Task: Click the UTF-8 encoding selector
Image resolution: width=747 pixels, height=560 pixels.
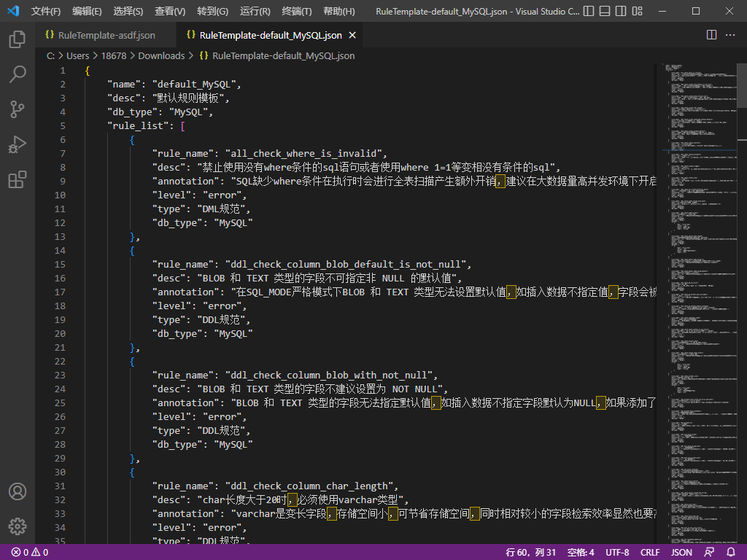Action: click(617, 552)
